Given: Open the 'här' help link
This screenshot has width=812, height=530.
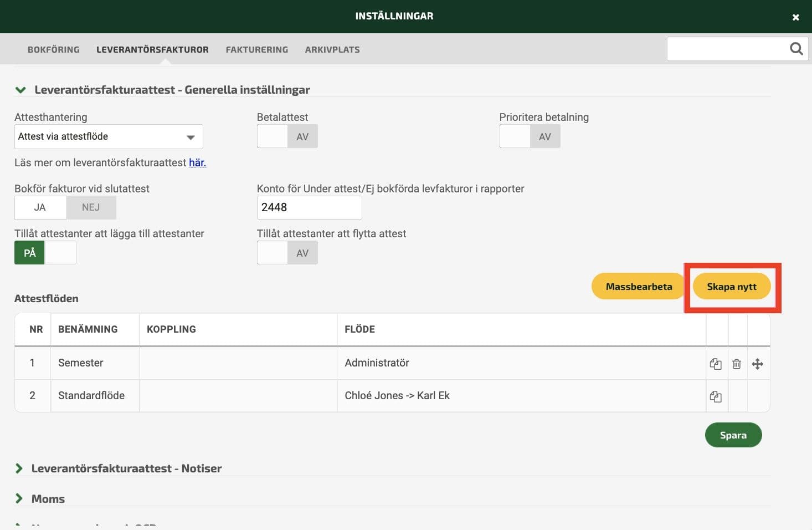Looking at the screenshot, I should tap(197, 162).
